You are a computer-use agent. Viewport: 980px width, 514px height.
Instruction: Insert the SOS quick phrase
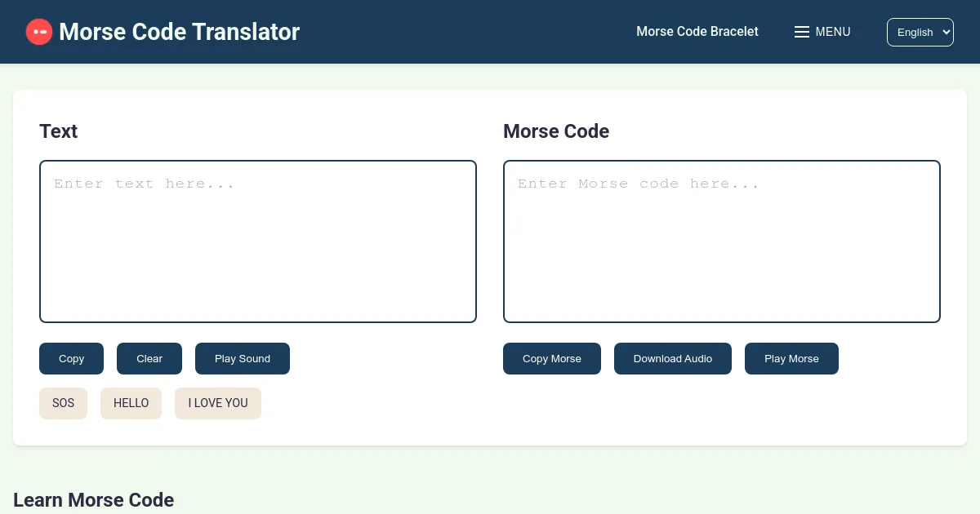pyautogui.click(x=63, y=403)
